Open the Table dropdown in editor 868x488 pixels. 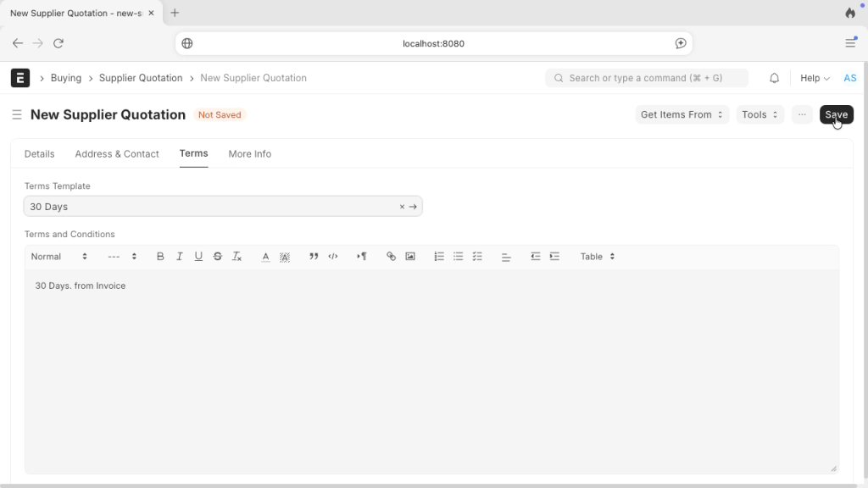tap(598, 257)
